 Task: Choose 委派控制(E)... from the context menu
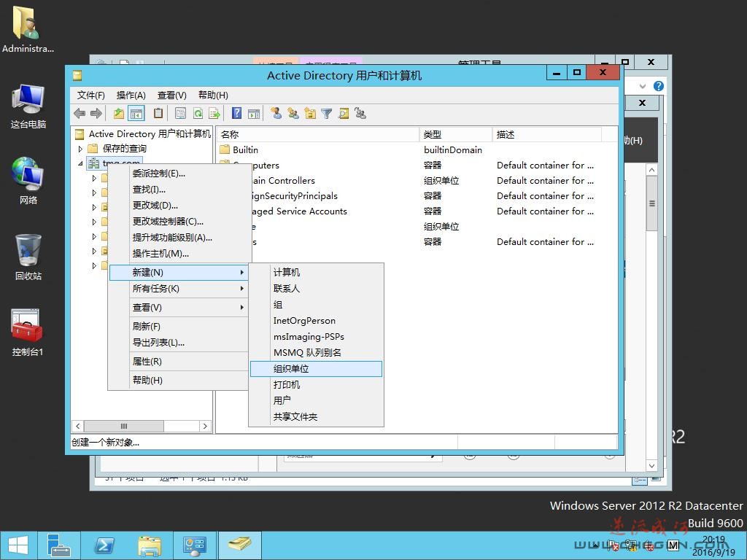click(x=179, y=174)
